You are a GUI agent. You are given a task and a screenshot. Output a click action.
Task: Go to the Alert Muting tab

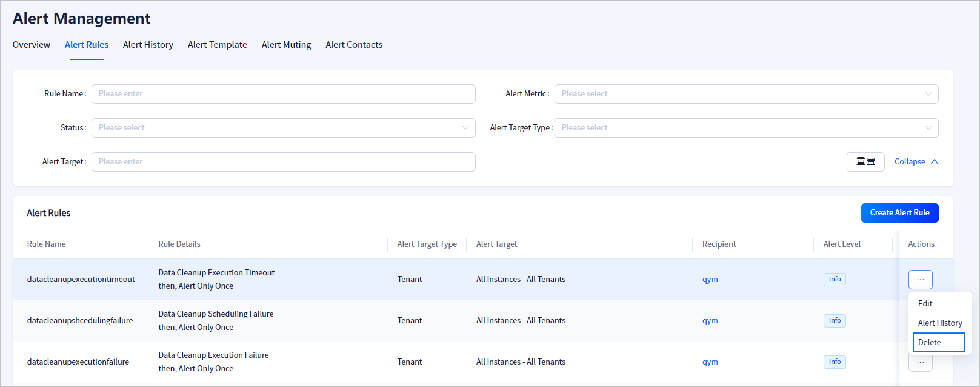point(286,45)
